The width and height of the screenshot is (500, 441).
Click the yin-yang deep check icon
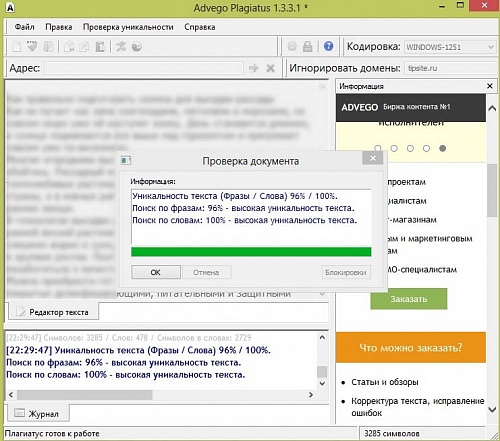[137, 46]
